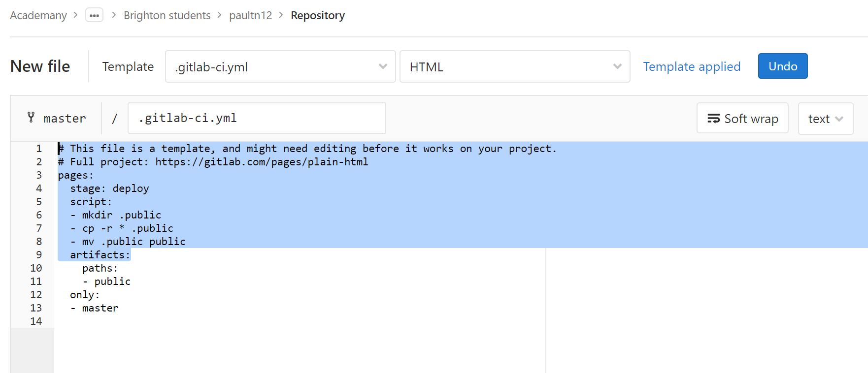Image resolution: width=868 pixels, height=373 pixels.
Task: Navigate to paultn12 breadcrumb
Action: [x=250, y=15]
